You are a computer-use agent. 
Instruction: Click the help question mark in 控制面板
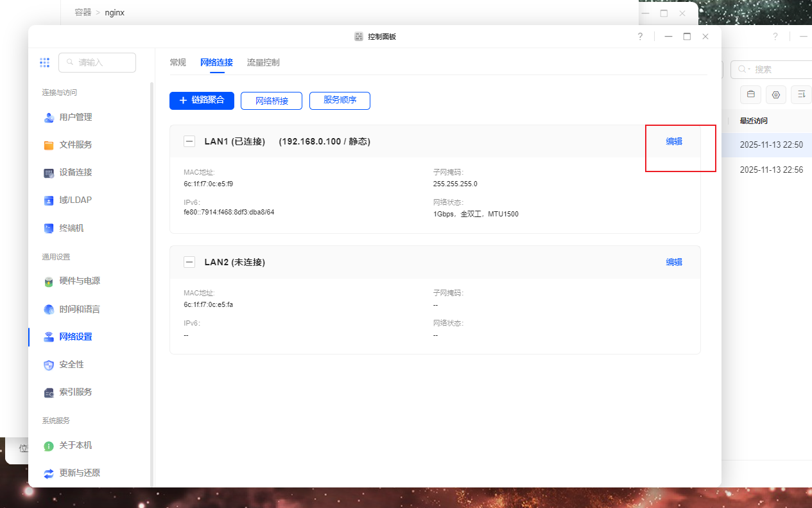click(640, 37)
